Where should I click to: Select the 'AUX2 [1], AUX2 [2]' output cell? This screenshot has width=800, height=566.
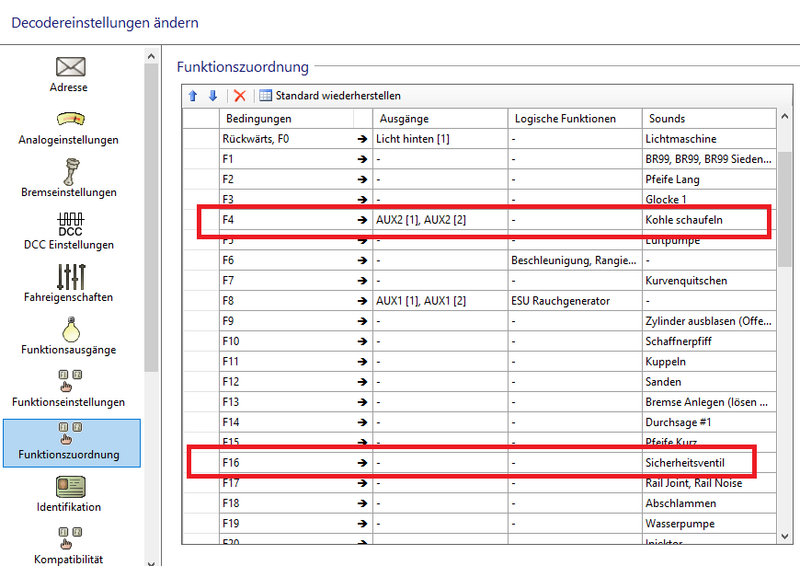(x=440, y=220)
